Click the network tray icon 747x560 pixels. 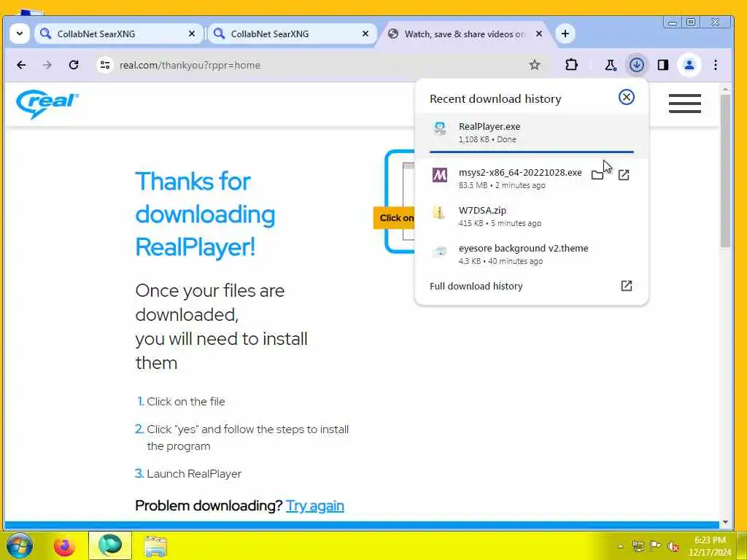[x=638, y=546]
